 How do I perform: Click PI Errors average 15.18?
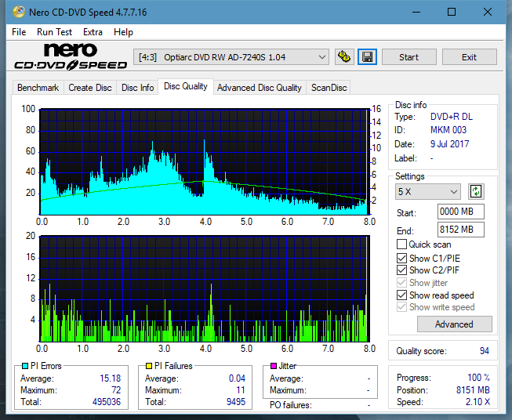[x=110, y=378]
